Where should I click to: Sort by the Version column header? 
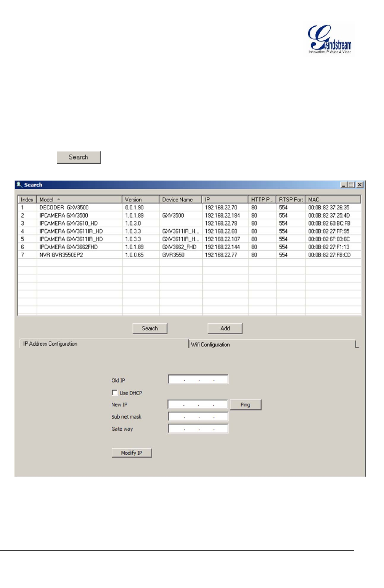tap(141, 200)
